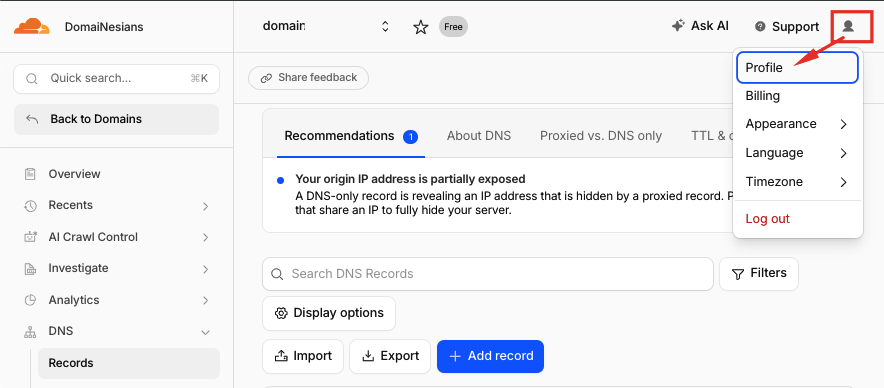Click the Recommendations count badge
The height and width of the screenshot is (388, 884).
(x=410, y=136)
